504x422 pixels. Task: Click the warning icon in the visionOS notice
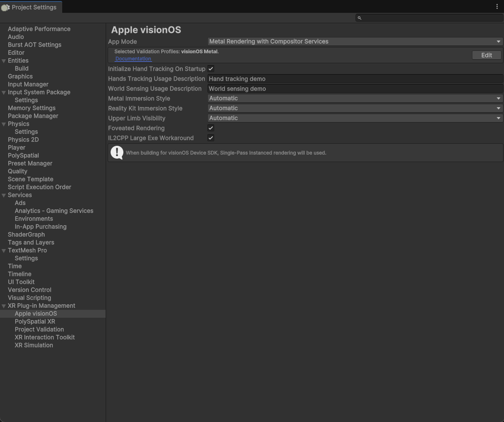tap(116, 153)
